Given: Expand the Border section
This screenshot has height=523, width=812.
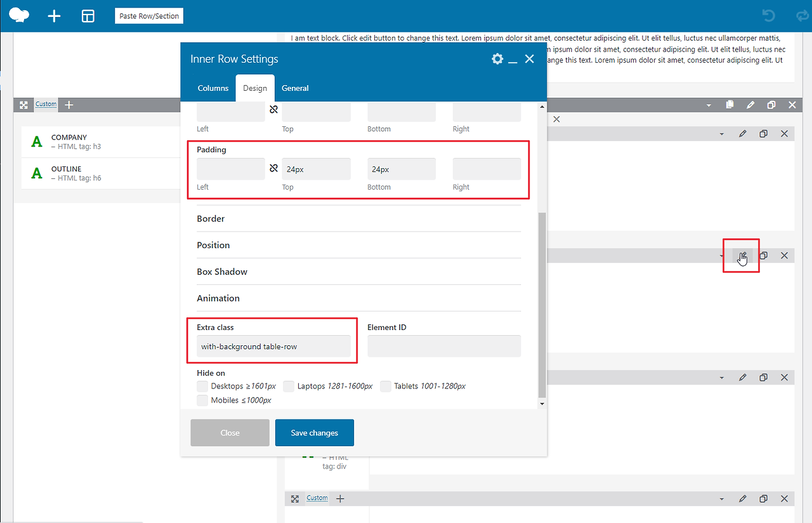Looking at the screenshot, I should pyautogui.click(x=358, y=218).
